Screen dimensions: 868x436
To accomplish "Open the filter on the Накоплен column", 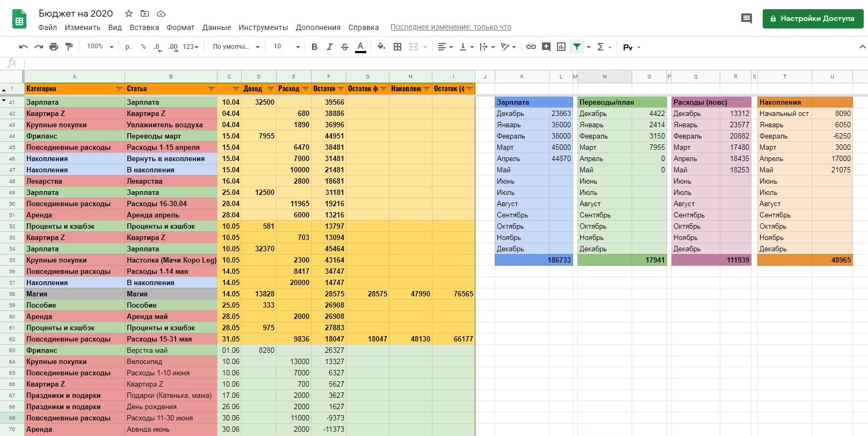I will [x=426, y=89].
